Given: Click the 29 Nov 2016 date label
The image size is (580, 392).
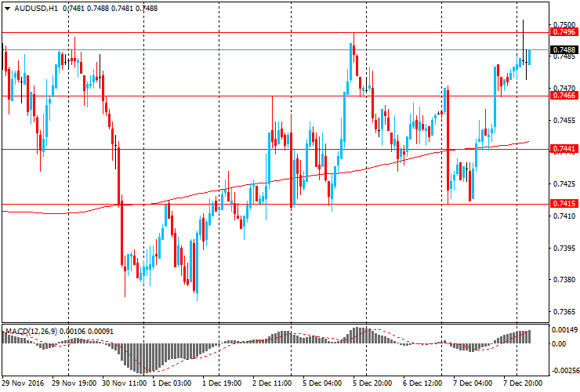Looking at the screenshot, I should 24,384.
